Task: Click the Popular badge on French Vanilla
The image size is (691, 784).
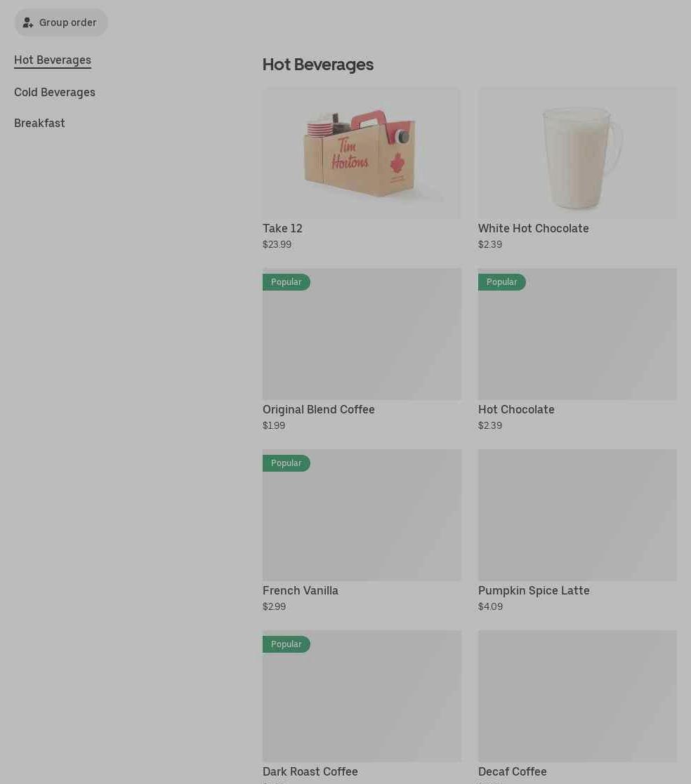Action: pyautogui.click(x=287, y=463)
